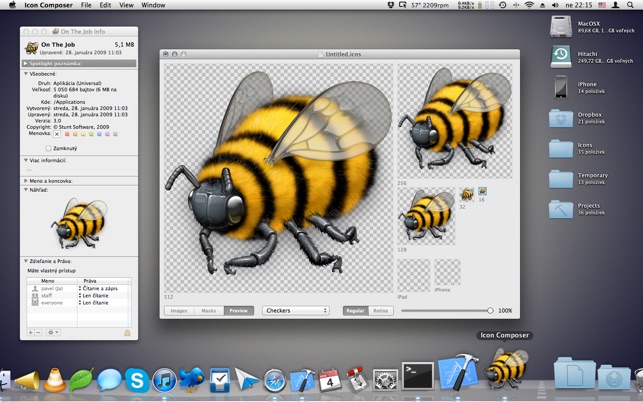The height and width of the screenshot is (402, 643).
Task: Click the empty iPhone image well
Action: 447,272
